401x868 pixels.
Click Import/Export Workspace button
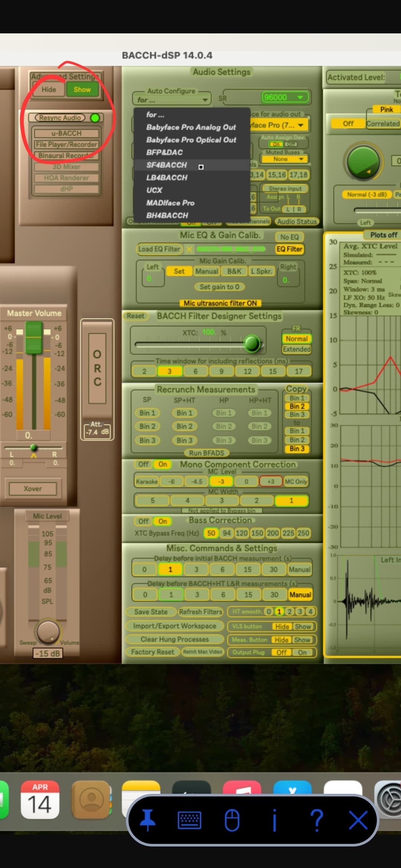[x=175, y=626]
